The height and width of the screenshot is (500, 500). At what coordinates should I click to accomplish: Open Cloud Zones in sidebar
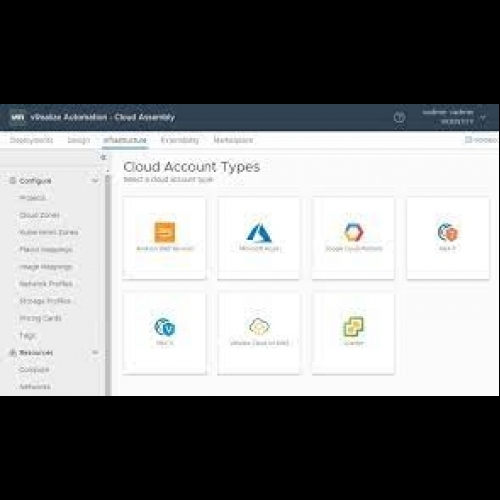tap(39, 215)
